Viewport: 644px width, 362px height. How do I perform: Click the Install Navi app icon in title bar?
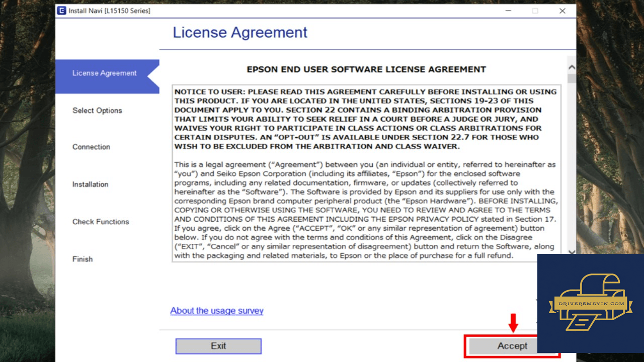[62, 11]
